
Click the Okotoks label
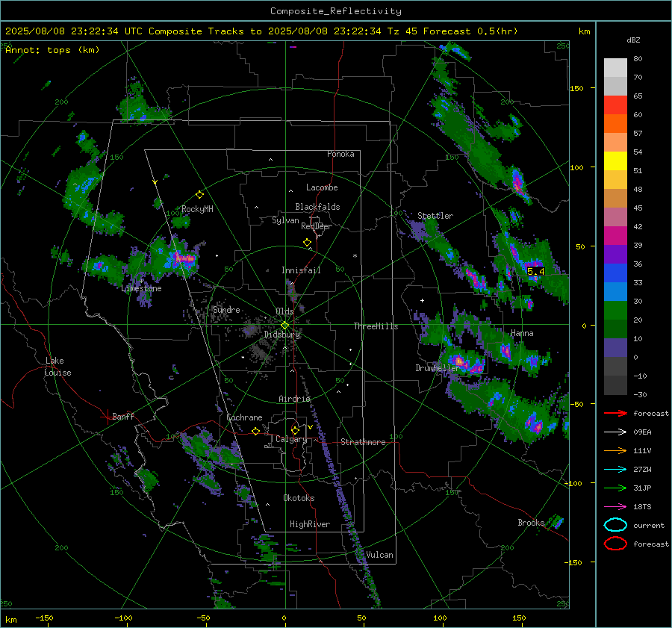(299, 498)
